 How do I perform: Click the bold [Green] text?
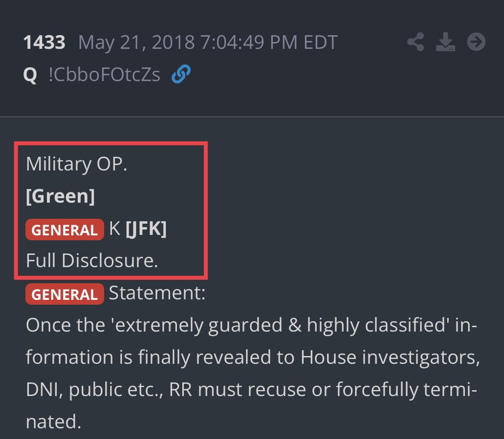[x=60, y=196]
